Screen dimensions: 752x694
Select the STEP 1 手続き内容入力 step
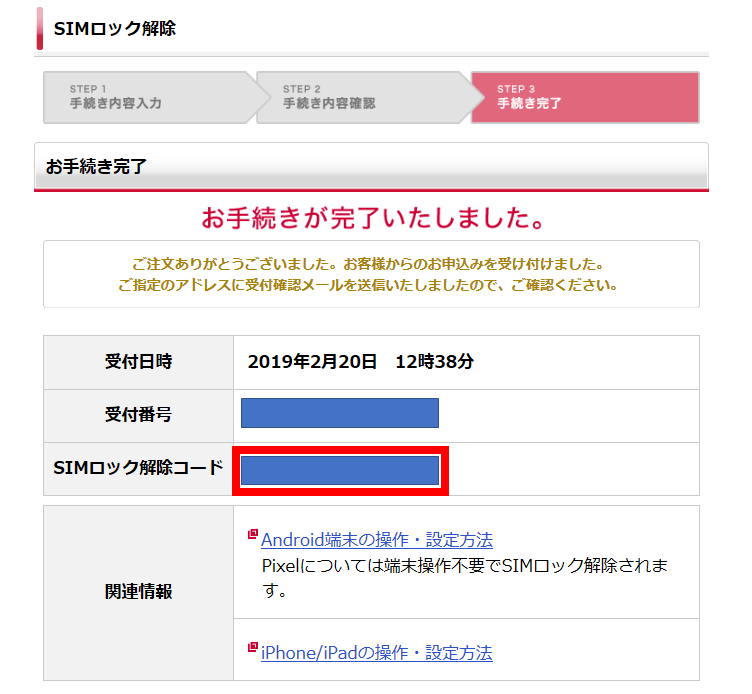pos(150,97)
